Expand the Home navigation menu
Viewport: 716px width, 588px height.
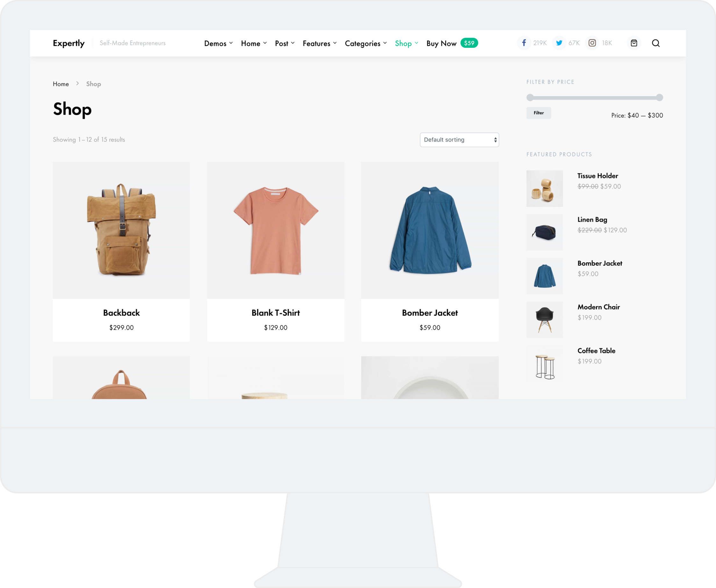(254, 43)
